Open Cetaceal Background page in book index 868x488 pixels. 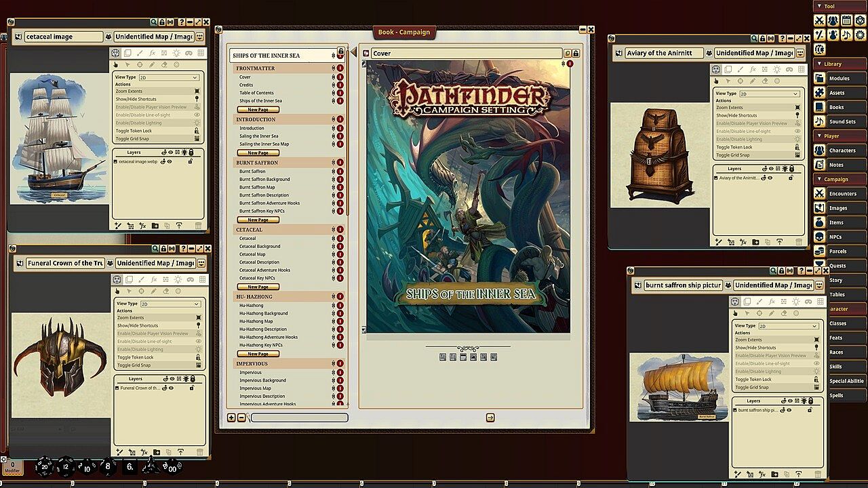pyautogui.click(x=260, y=246)
